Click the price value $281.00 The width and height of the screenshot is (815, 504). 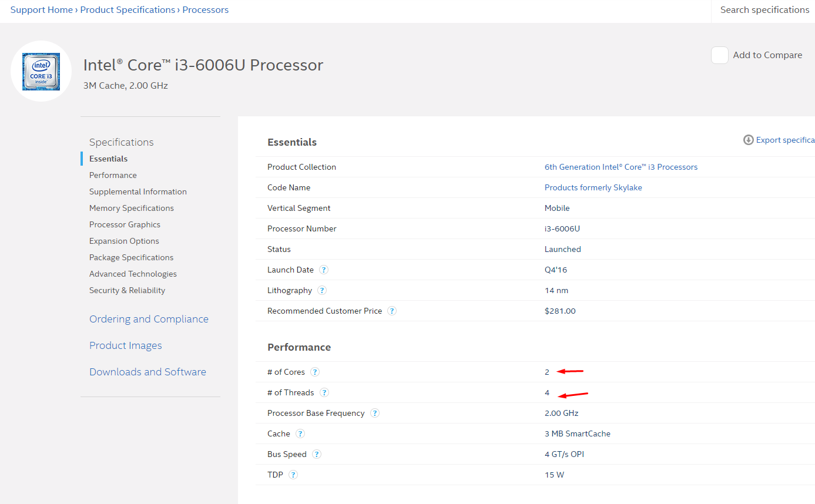[560, 311]
